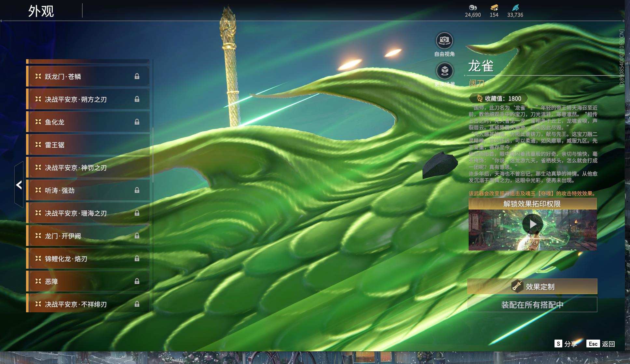Click the orange attack effect note text
The width and height of the screenshot is (630, 364).
point(533,194)
